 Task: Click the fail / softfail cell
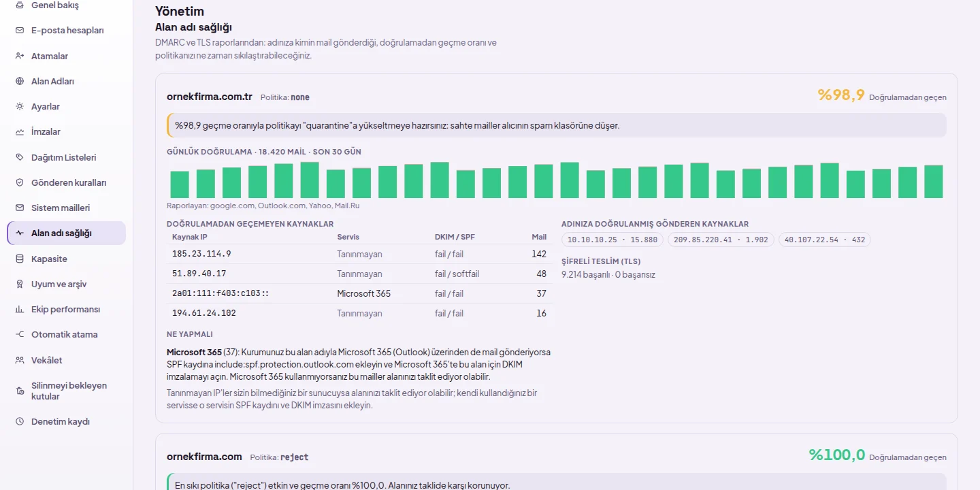(457, 274)
